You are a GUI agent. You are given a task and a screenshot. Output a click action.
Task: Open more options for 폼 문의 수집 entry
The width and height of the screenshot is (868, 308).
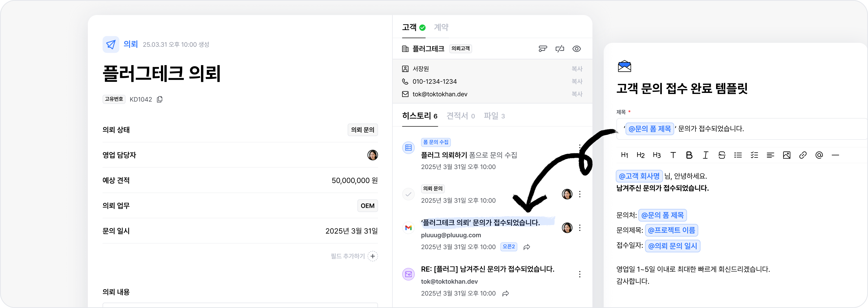click(x=580, y=147)
